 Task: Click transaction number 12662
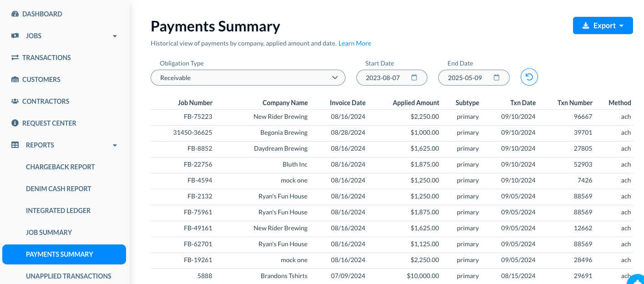pyautogui.click(x=583, y=228)
